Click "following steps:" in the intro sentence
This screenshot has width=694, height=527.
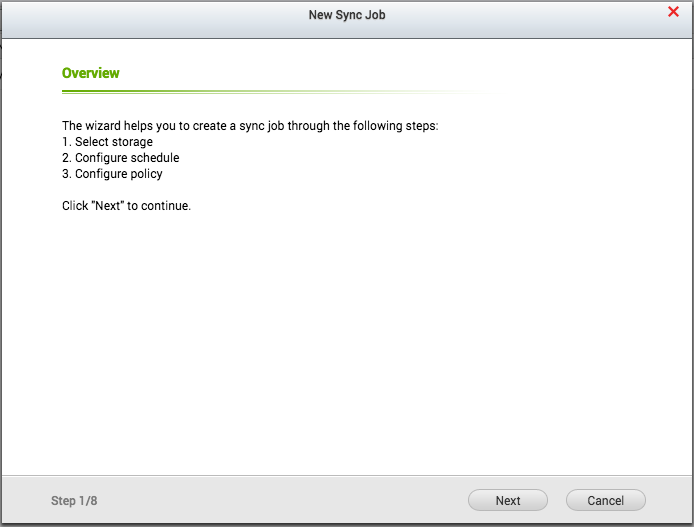[x=398, y=126]
